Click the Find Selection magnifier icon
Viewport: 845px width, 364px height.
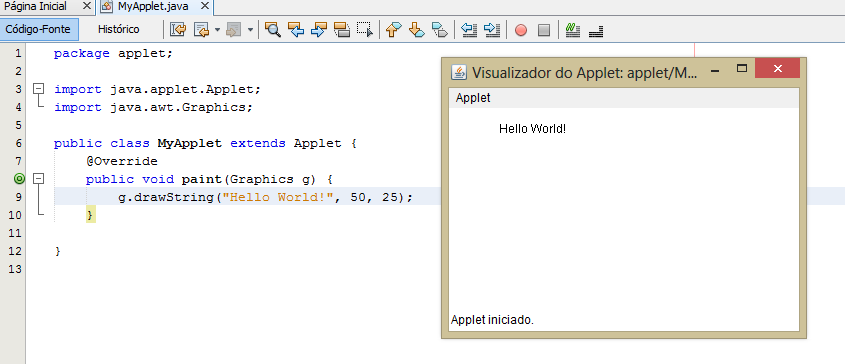pos(273,30)
